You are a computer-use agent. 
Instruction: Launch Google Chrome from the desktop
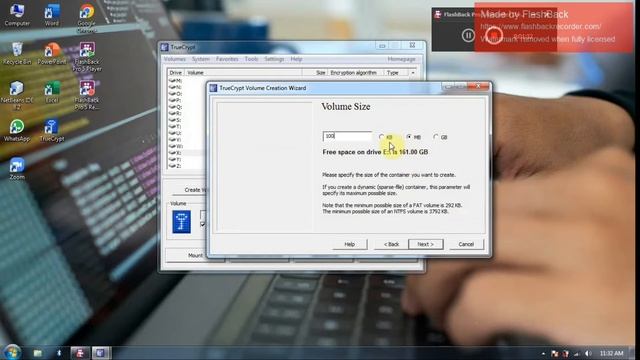[x=87, y=18]
